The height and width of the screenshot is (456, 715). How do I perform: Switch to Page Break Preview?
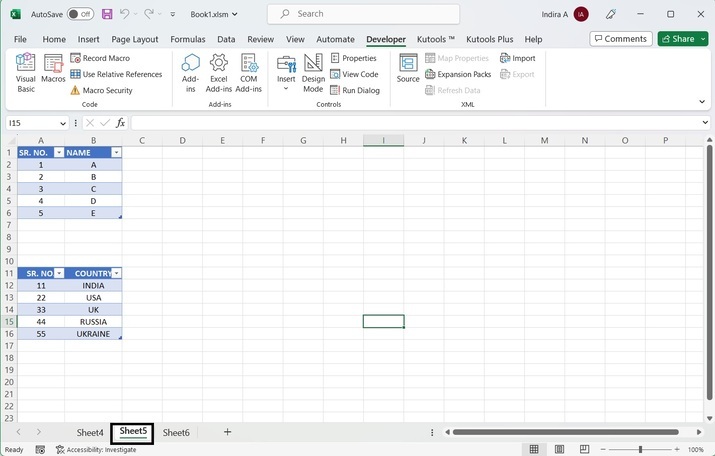(x=584, y=449)
